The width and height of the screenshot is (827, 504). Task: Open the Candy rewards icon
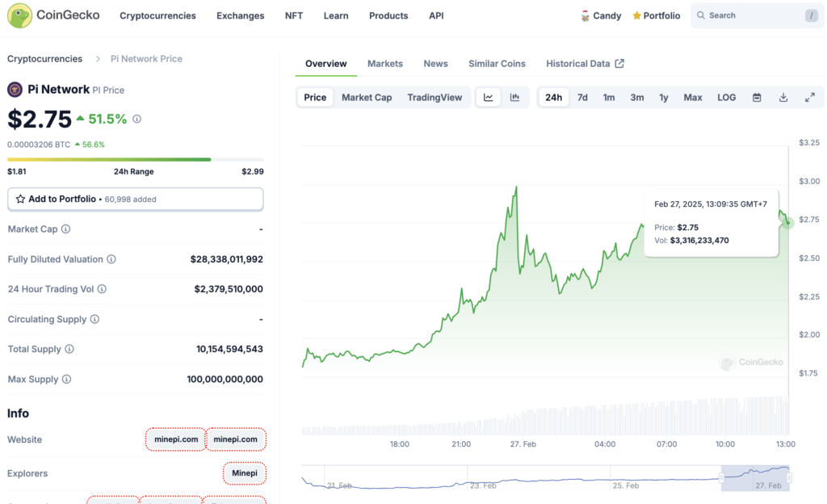coord(585,16)
